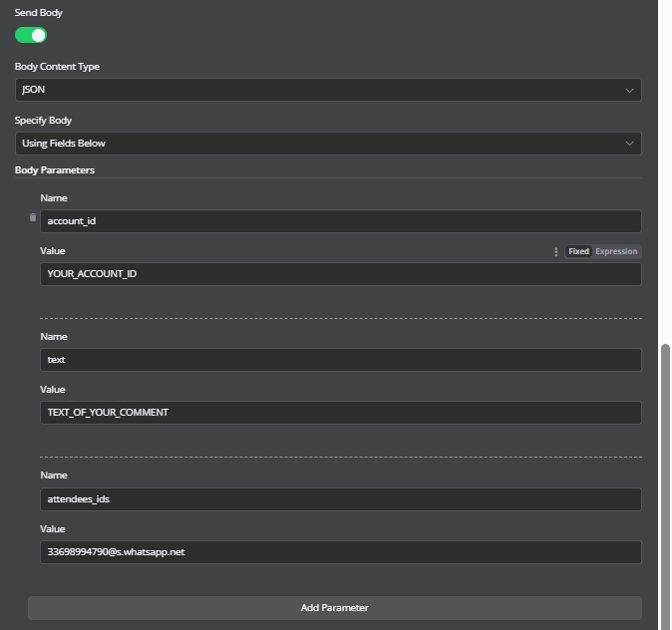Edit the whatsapp.net attendee value field
Image resolution: width=672 pixels, height=630 pixels.
tap(341, 552)
